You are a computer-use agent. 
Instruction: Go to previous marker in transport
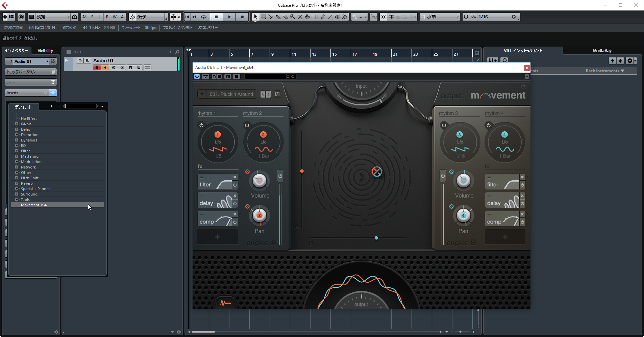point(187,17)
